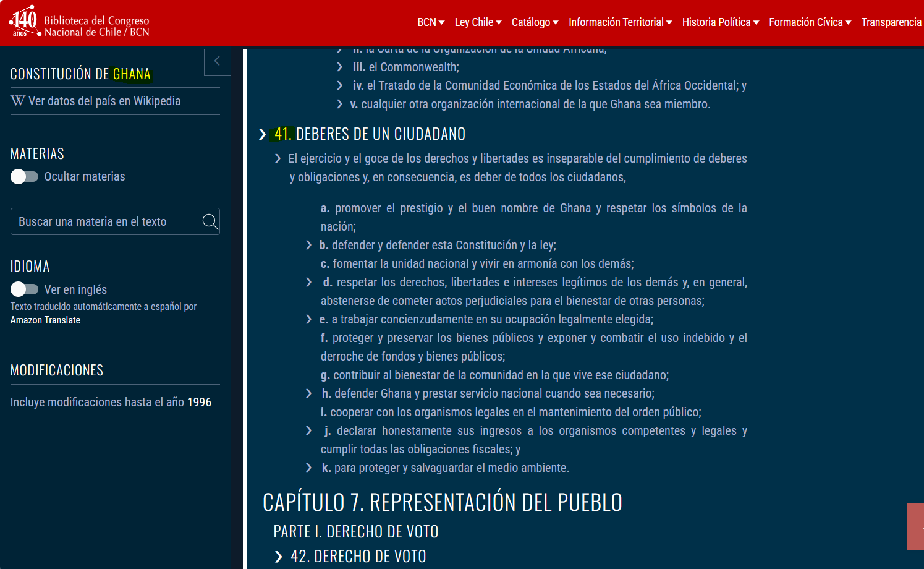Click chevron beside iv. Tratado de la Comunidad Económica
924x569 pixels.
[x=340, y=85]
